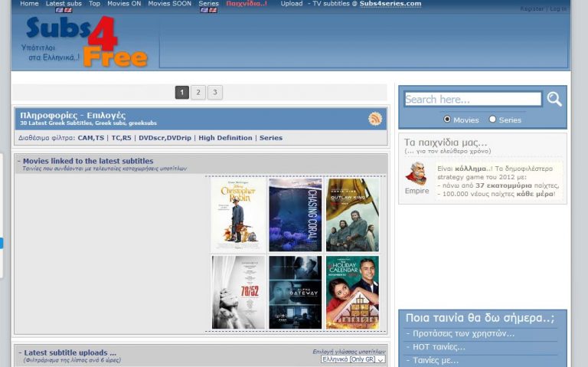This screenshot has height=367, width=588.
Task: Filter by High Definition
Action: click(x=225, y=138)
